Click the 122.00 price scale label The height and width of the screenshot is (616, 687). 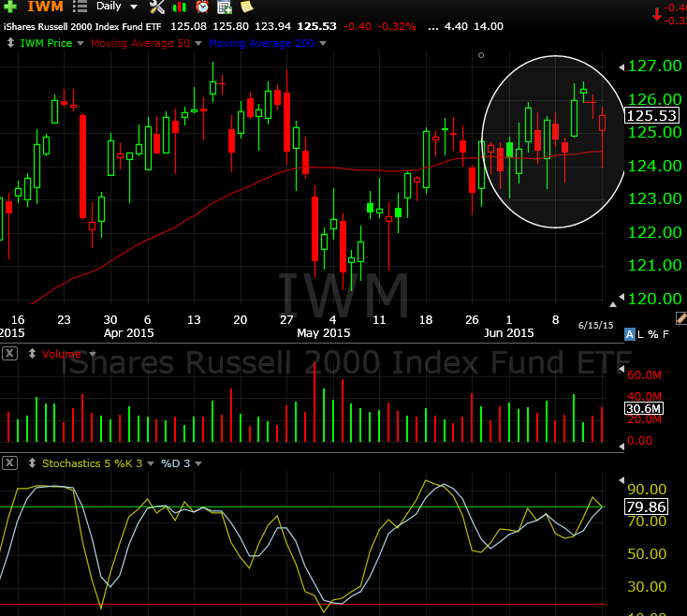[654, 232]
